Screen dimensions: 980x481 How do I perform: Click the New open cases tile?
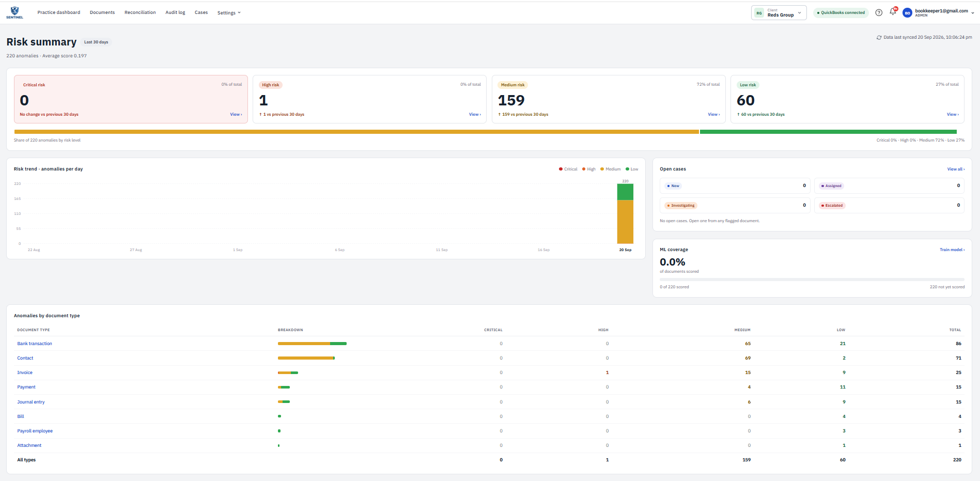click(x=735, y=186)
